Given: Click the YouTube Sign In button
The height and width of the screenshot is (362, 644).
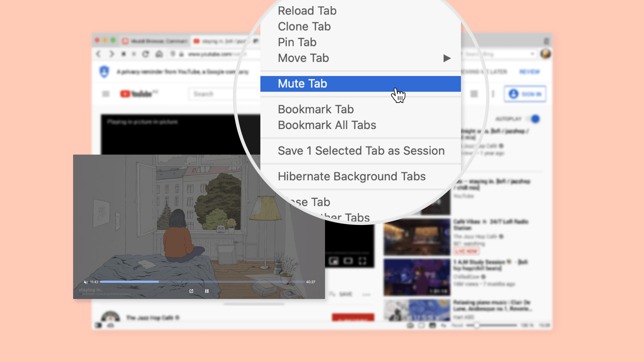Looking at the screenshot, I should (525, 94).
